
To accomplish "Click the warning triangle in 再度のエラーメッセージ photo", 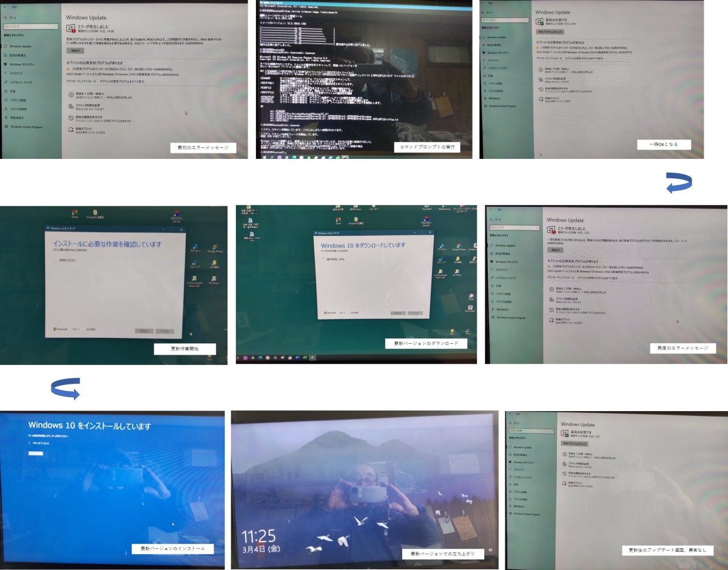I will point(550,266).
